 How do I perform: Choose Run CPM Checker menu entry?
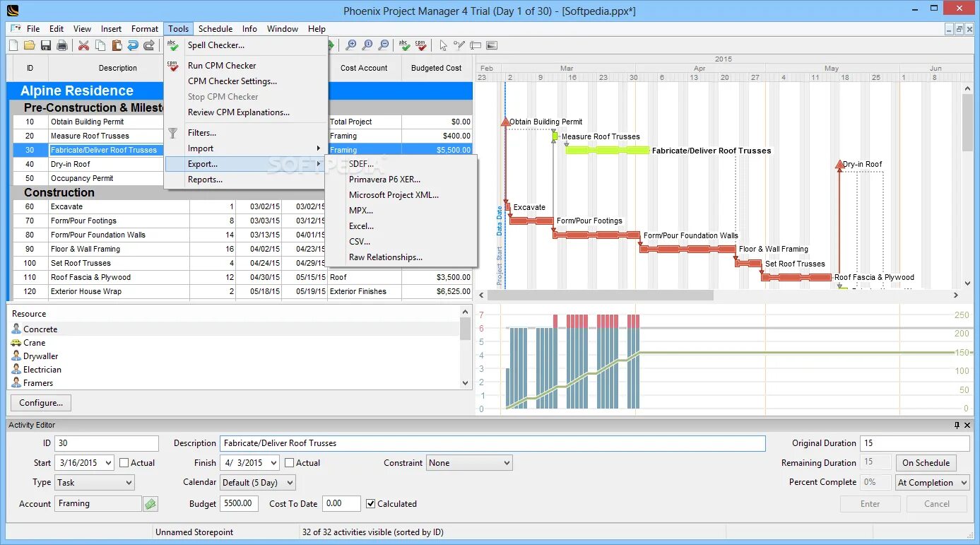coord(246,66)
